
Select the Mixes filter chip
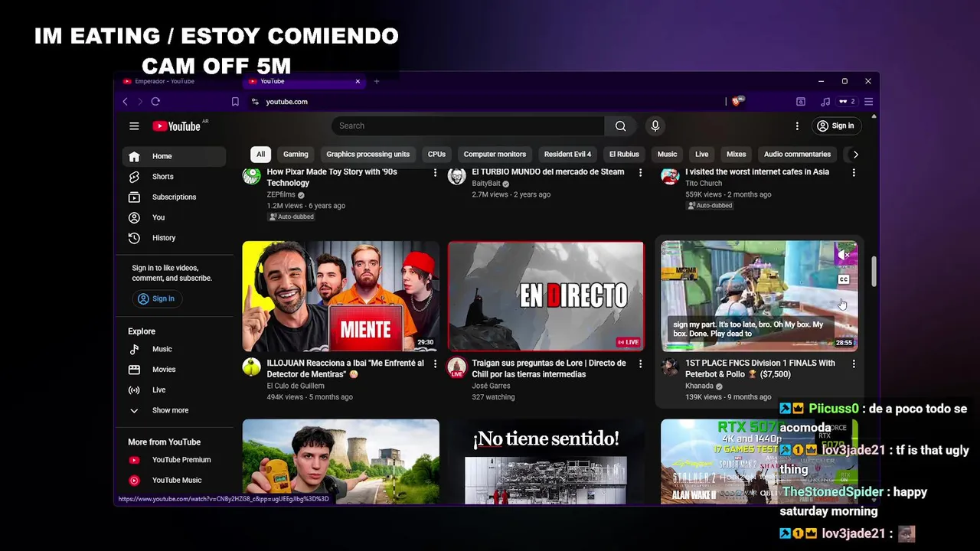(736, 154)
